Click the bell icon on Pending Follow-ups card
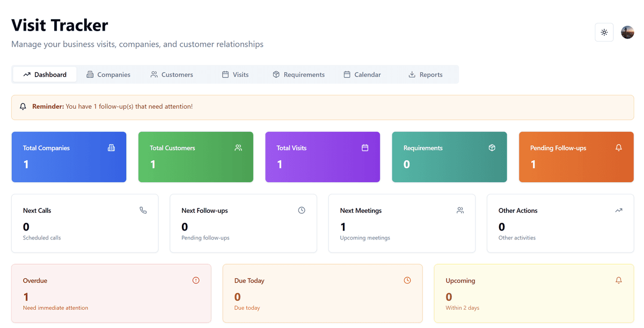The image size is (644, 328). coord(619,147)
